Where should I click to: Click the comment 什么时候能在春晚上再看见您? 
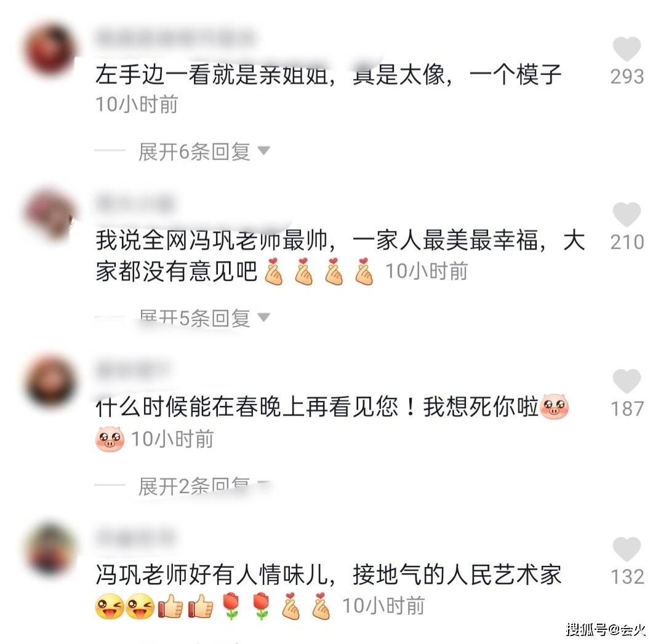[x=247, y=407]
